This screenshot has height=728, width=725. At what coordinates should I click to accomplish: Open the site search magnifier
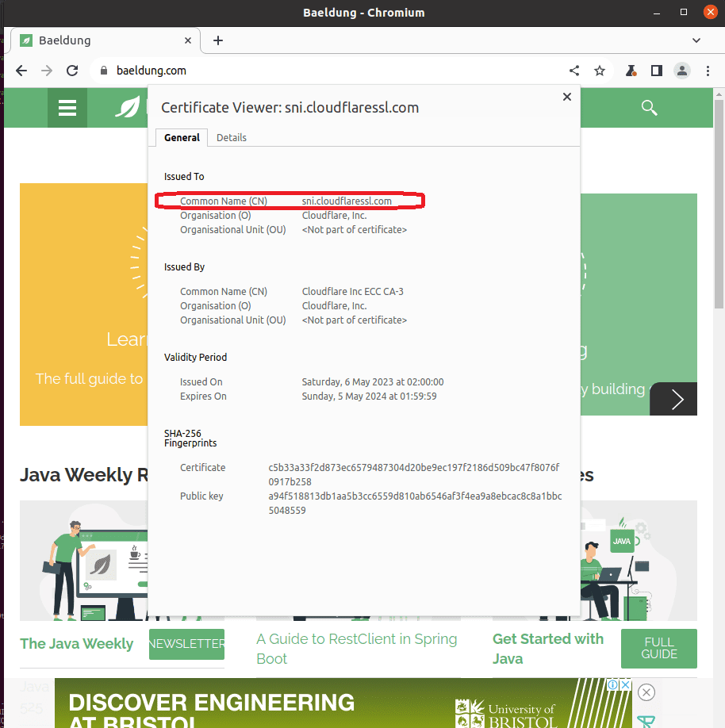click(649, 107)
